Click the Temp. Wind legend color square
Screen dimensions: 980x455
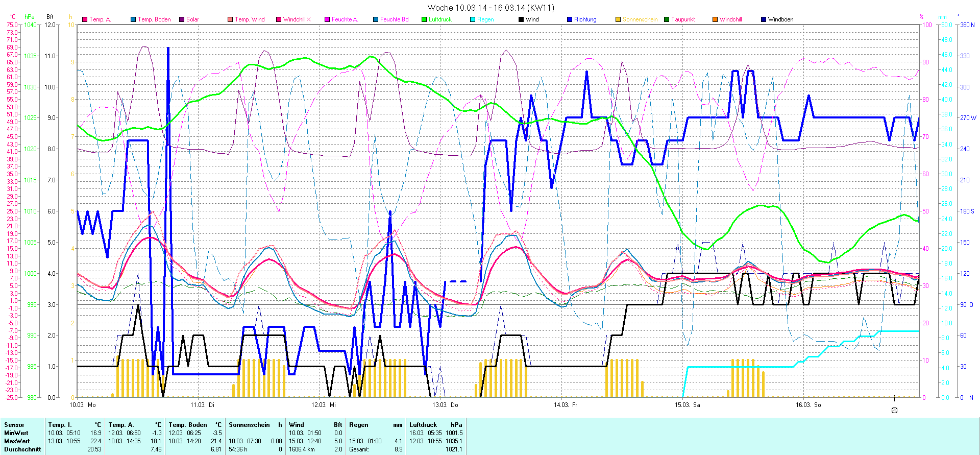point(230,19)
